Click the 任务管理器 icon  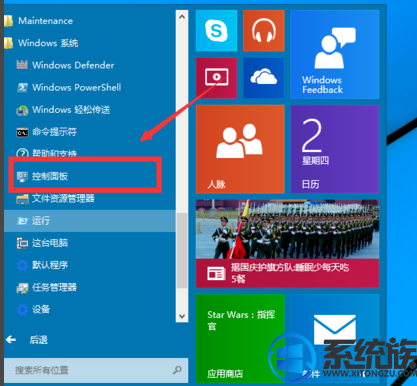(x=22, y=287)
